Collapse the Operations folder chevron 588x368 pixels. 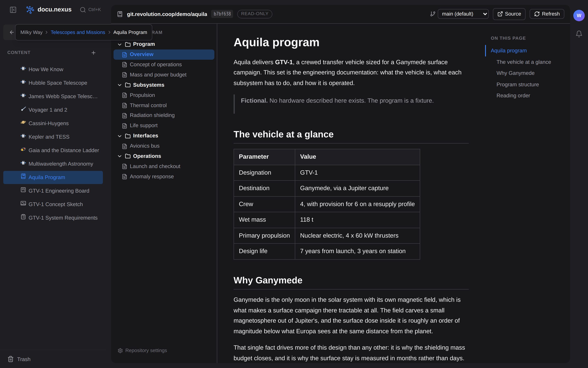[120, 156]
